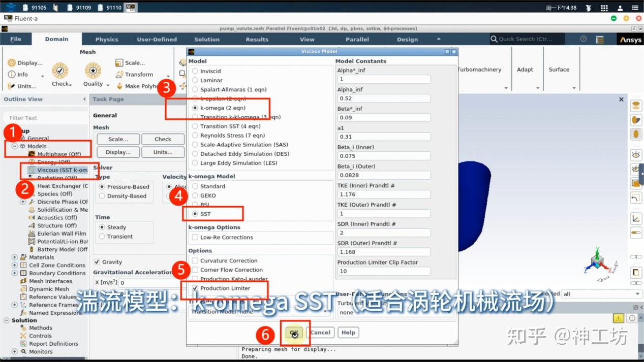Click the help question mark icon
This screenshot has width=644, height=362.
(584, 39)
